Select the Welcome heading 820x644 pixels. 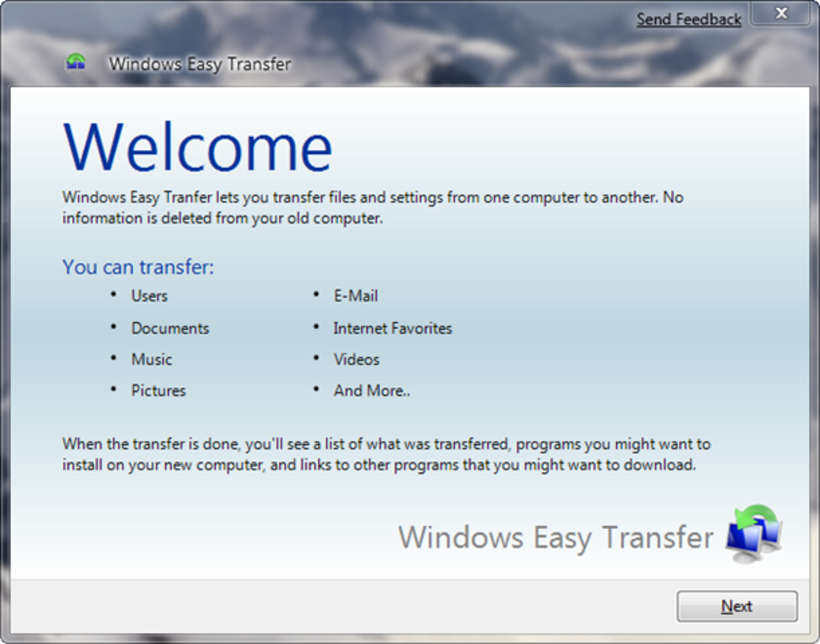click(198, 147)
